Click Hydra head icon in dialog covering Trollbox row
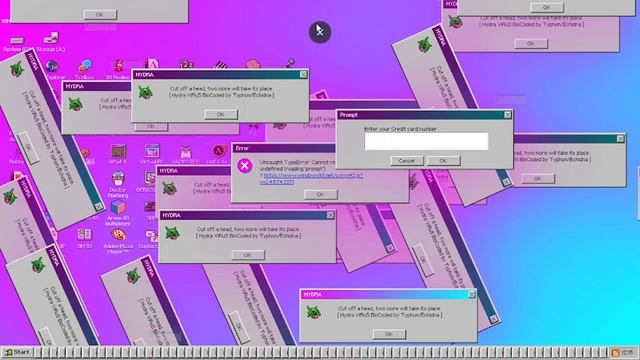 tap(145, 92)
